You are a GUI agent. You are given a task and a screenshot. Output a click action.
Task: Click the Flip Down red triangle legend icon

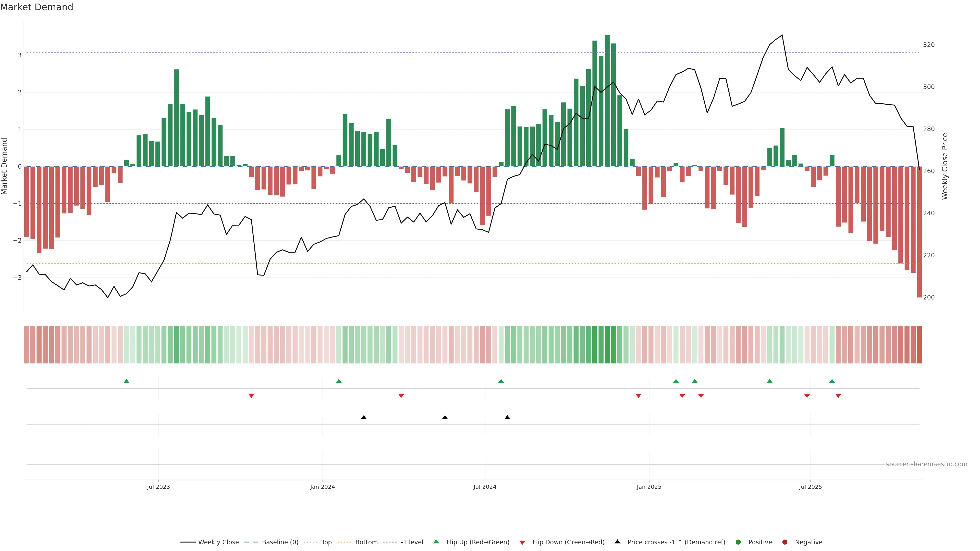pyautogui.click(x=522, y=542)
